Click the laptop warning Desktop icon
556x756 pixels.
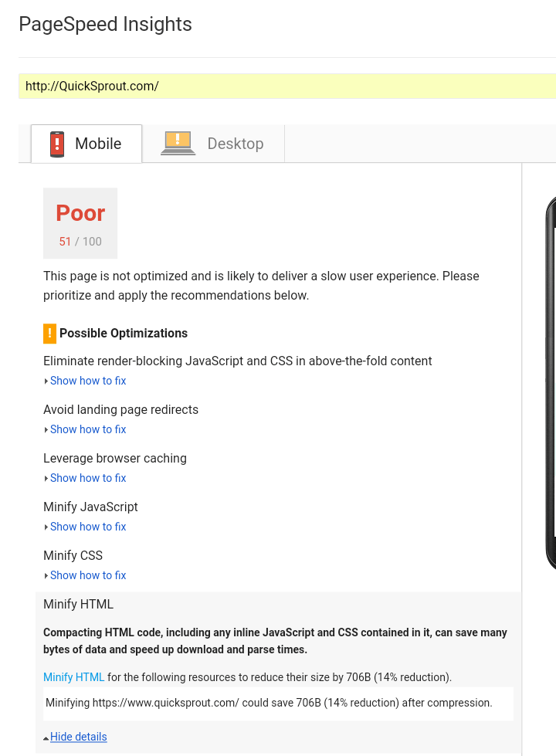click(x=178, y=144)
